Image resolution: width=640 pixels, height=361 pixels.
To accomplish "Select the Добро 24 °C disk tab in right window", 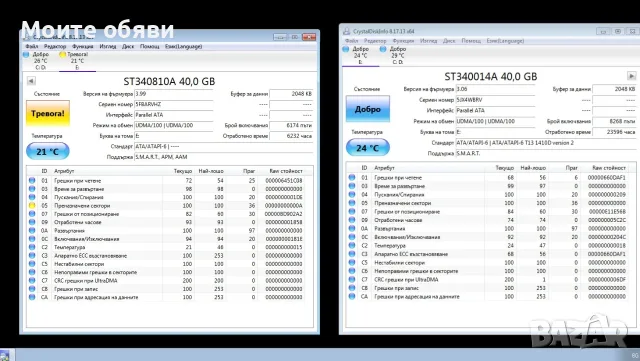I will [x=360, y=56].
